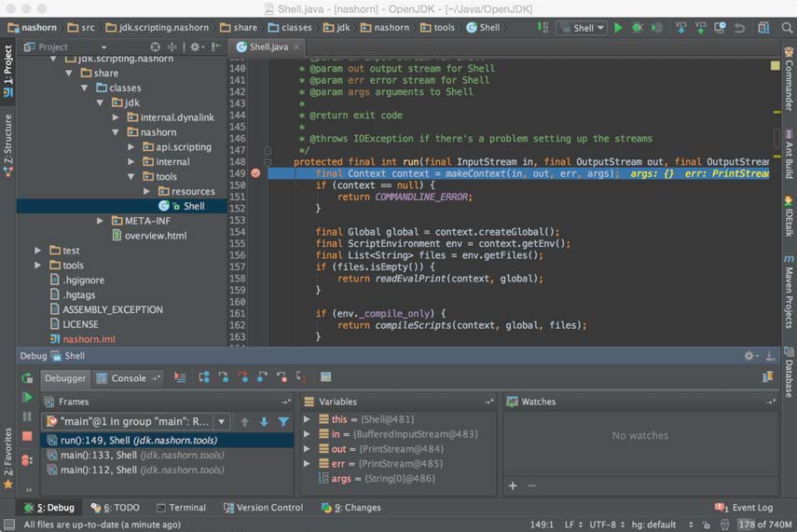This screenshot has height=532, width=797.
Task: Select previous frame with up arrow
Action: (x=244, y=422)
